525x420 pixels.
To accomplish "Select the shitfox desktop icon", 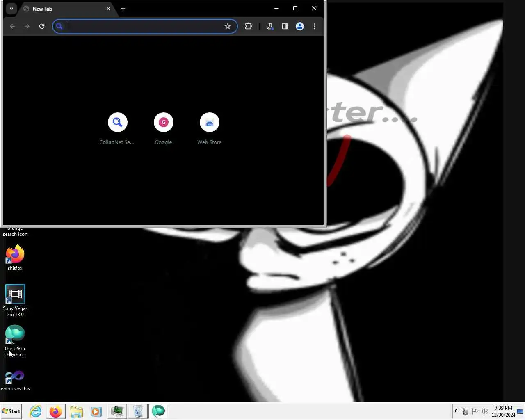I will (15, 258).
